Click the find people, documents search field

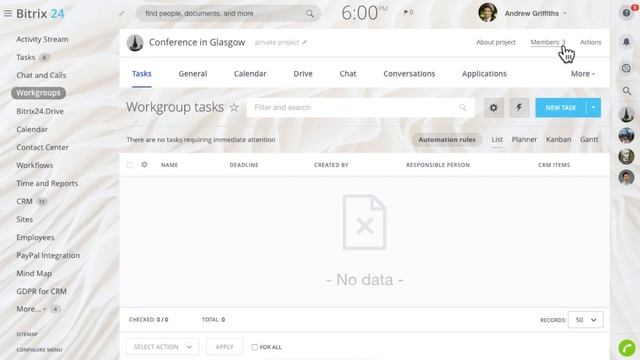228,13
